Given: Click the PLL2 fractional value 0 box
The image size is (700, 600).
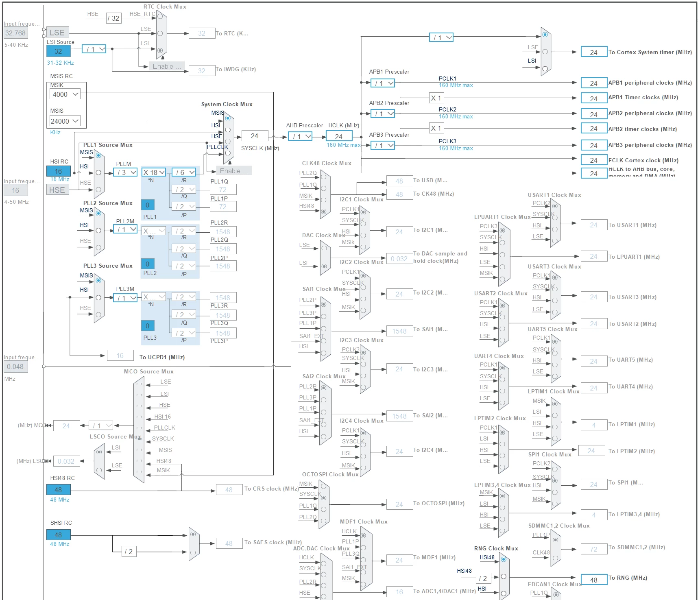Looking at the screenshot, I should point(148,264).
